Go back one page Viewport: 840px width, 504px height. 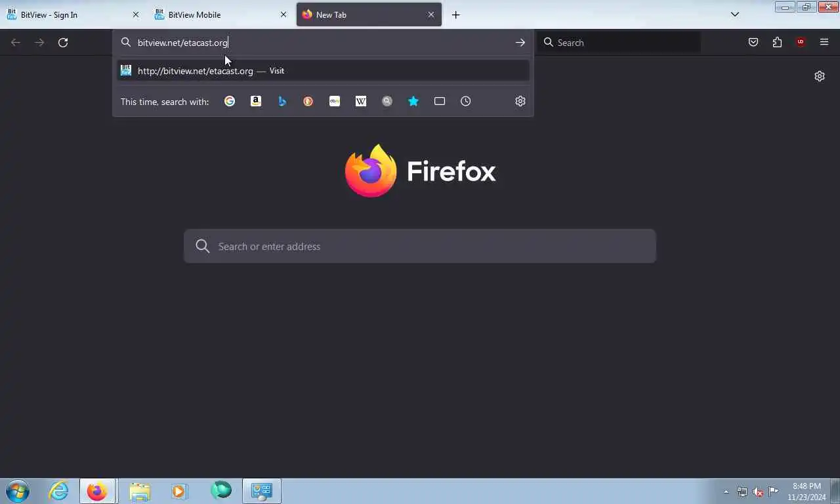[x=16, y=43]
